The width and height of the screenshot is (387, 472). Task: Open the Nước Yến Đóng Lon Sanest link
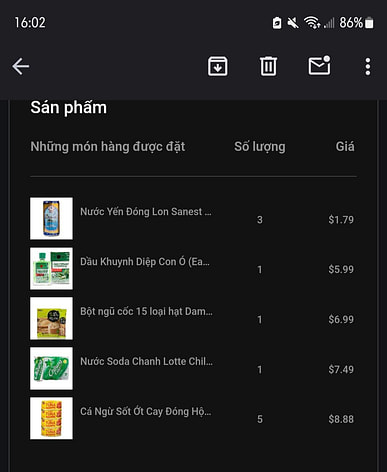[146, 212]
